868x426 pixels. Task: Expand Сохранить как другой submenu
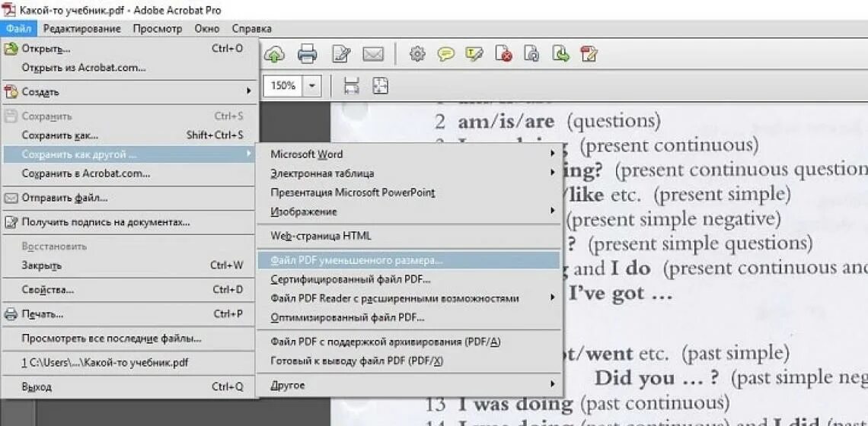click(x=129, y=154)
